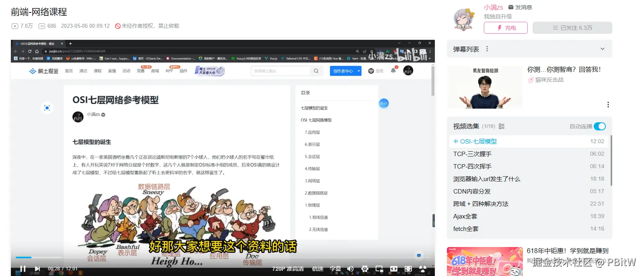The image size is (644, 276).
Task: Skip to the next video in player
Action: (x=37, y=269)
